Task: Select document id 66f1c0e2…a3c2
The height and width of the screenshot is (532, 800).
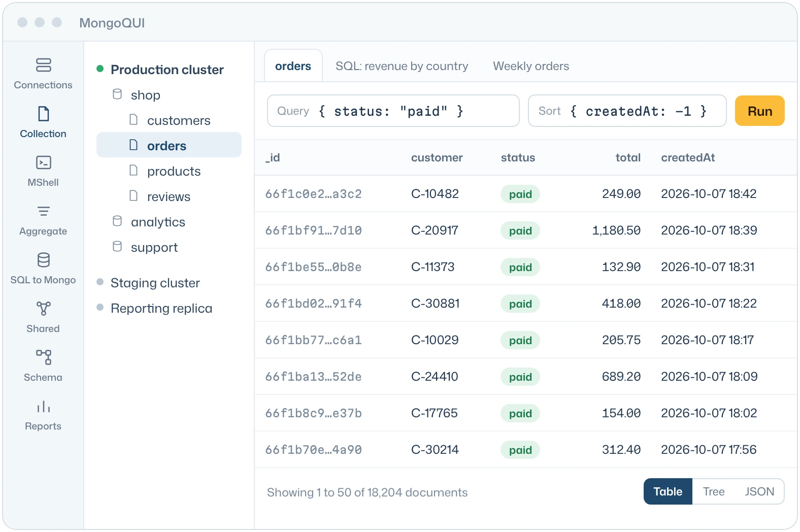Action: point(314,194)
